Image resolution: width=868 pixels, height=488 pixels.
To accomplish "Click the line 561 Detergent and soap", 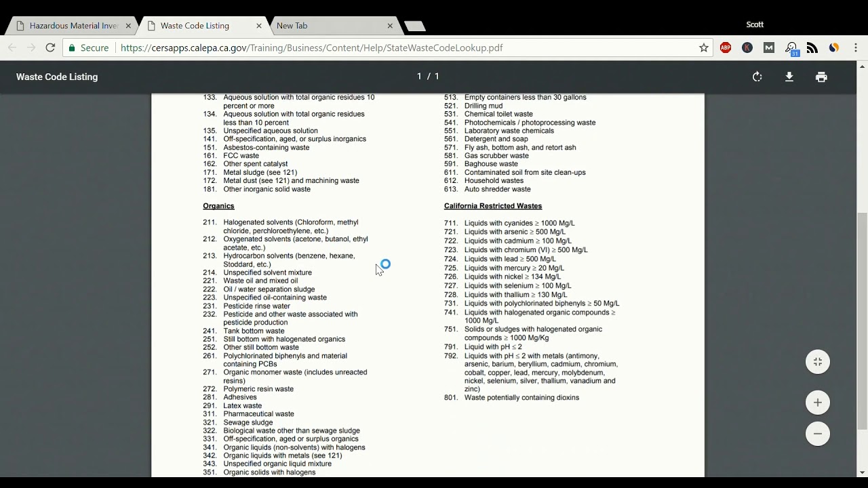I will [x=486, y=139].
